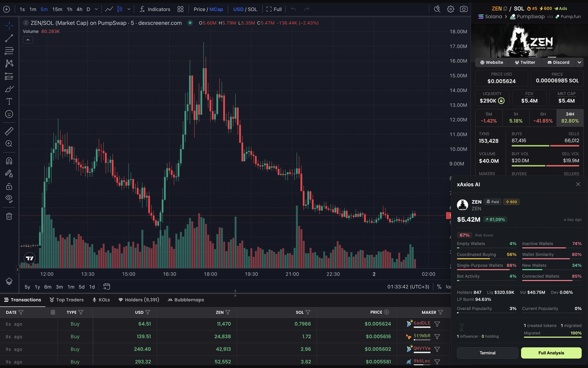Select the trend line drawing tool
The width and height of the screenshot is (588, 368).
(x=9, y=38)
